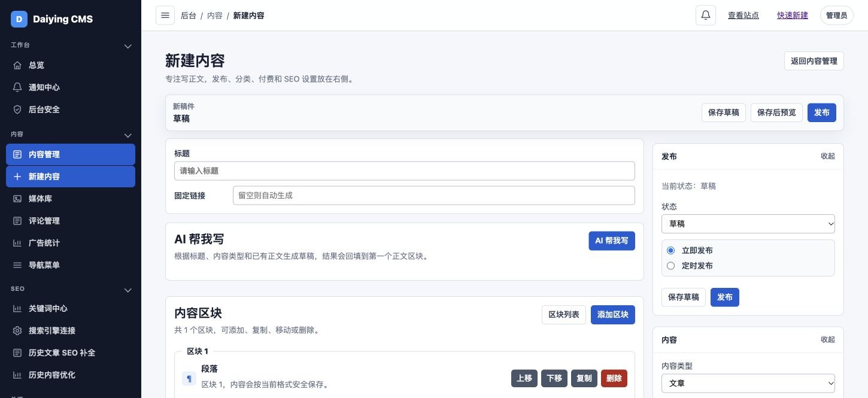The height and width of the screenshot is (398, 868).
Task: Go to 通知中心 menu item
Action: 71,87
